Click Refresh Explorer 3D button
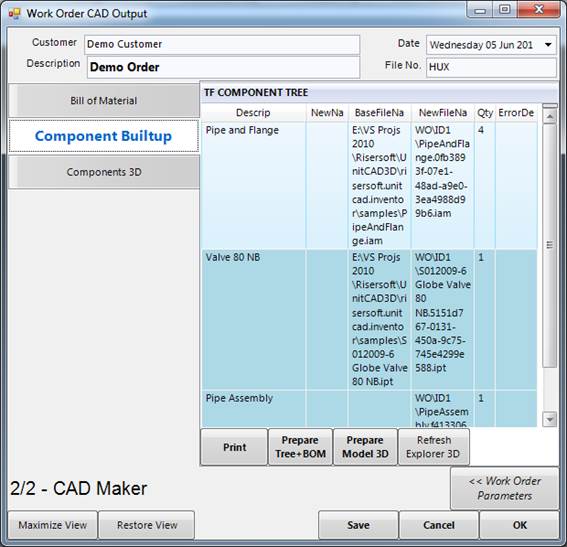The width and height of the screenshot is (567, 547). click(x=434, y=447)
